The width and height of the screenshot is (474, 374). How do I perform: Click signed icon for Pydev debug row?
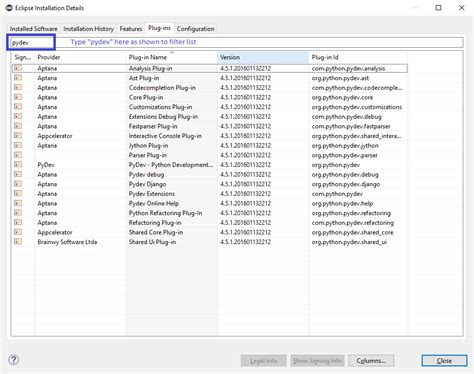pyautogui.click(x=18, y=174)
